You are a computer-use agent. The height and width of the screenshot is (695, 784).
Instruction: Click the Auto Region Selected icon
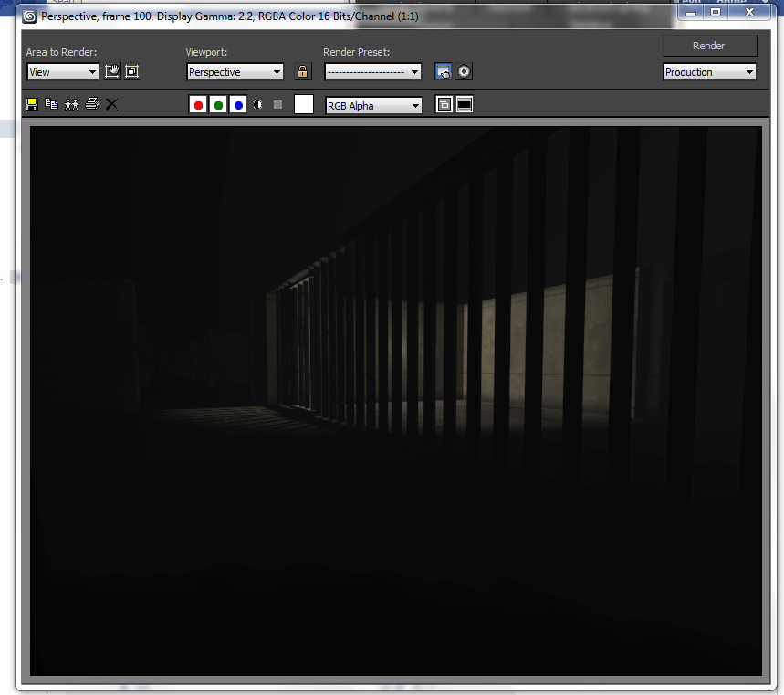click(x=131, y=71)
